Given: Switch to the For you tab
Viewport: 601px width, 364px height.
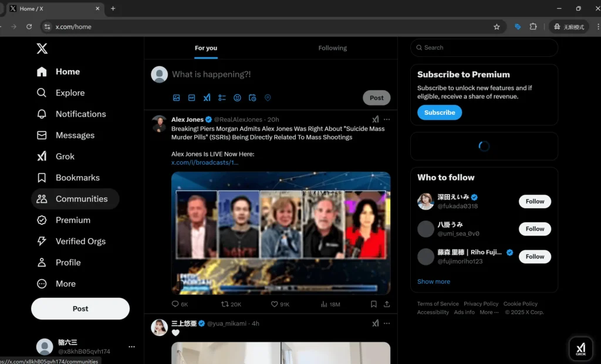Looking at the screenshot, I should click(206, 48).
